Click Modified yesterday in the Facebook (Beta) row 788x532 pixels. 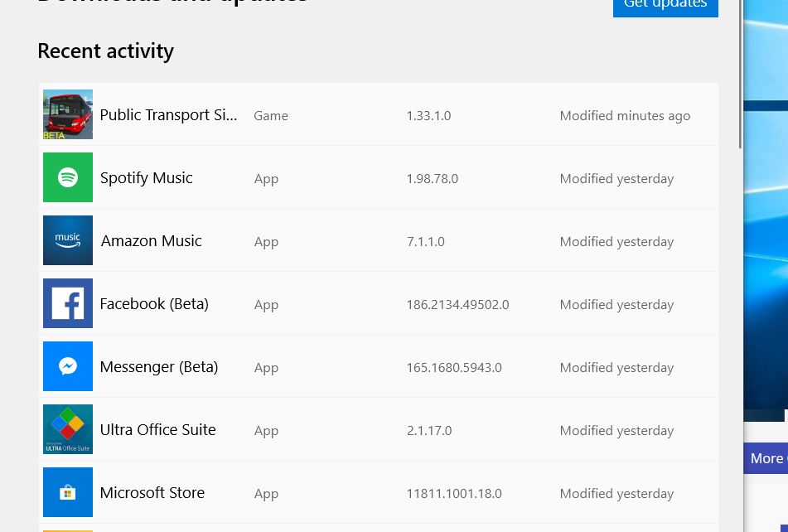pos(616,305)
